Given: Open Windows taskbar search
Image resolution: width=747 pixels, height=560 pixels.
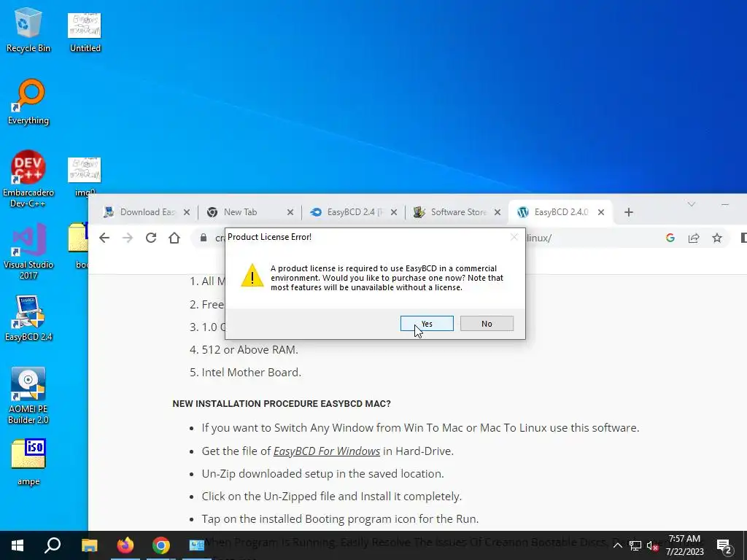Looking at the screenshot, I should [53, 545].
